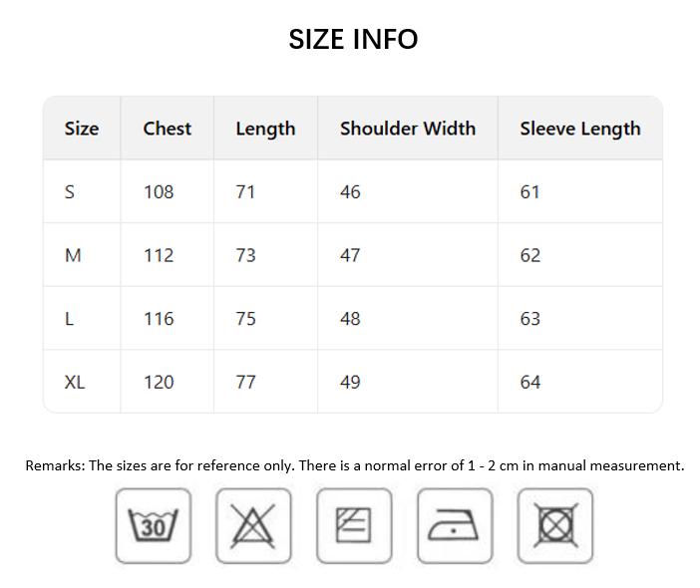
Task: Select the Size column header
Action: [82, 129]
